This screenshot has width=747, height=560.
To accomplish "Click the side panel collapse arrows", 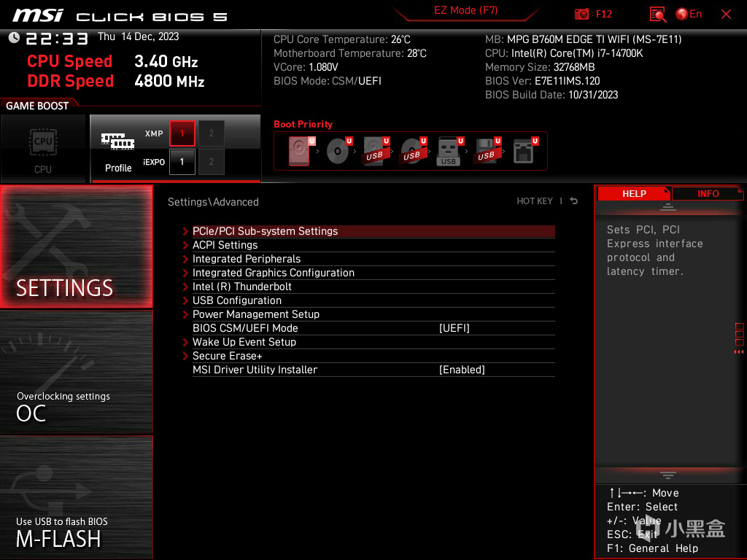I will 739,352.
